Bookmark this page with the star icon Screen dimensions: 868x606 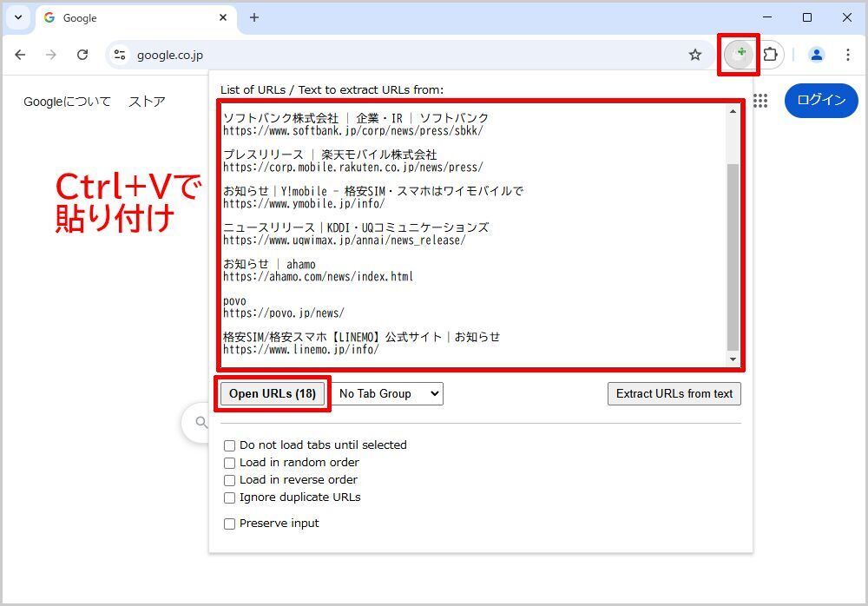(695, 55)
